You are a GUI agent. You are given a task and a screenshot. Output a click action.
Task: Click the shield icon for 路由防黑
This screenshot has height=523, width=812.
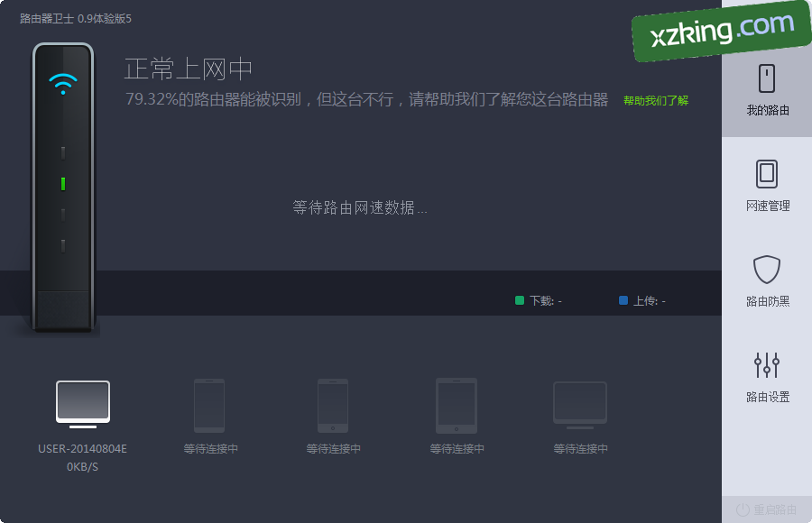767,271
